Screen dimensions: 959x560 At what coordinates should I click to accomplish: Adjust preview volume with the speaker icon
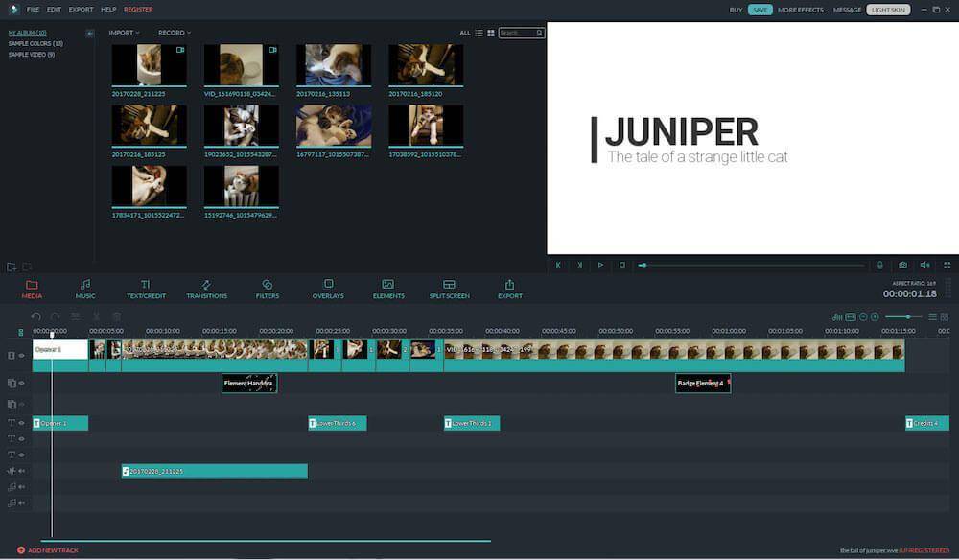click(924, 266)
